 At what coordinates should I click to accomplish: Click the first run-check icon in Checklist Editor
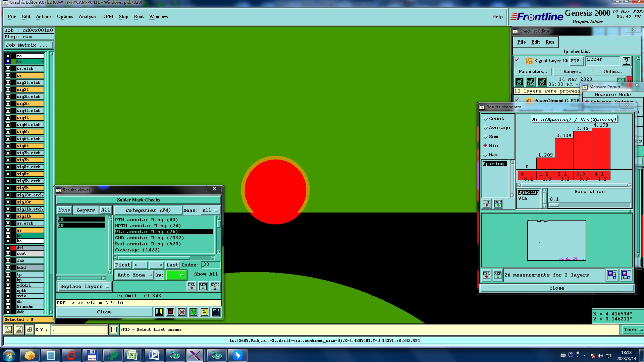click(x=519, y=81)
